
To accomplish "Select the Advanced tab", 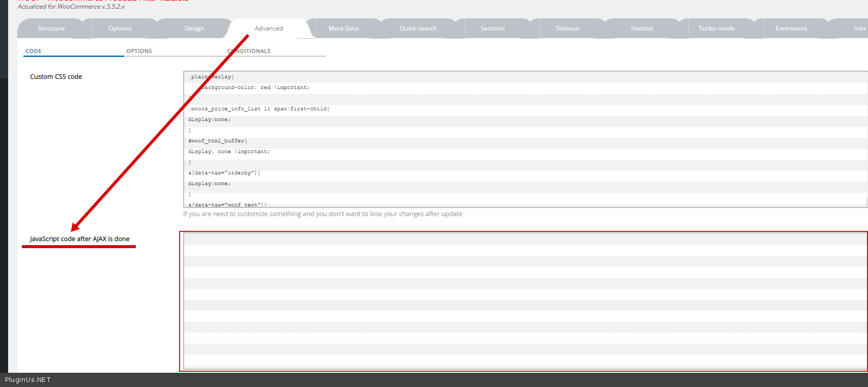I will (269, 28).
